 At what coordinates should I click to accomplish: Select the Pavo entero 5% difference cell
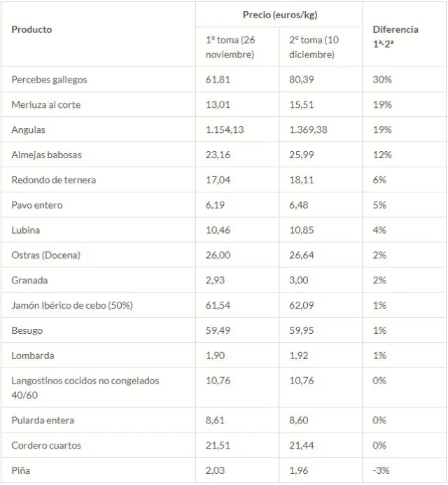(x=380, y=205)
